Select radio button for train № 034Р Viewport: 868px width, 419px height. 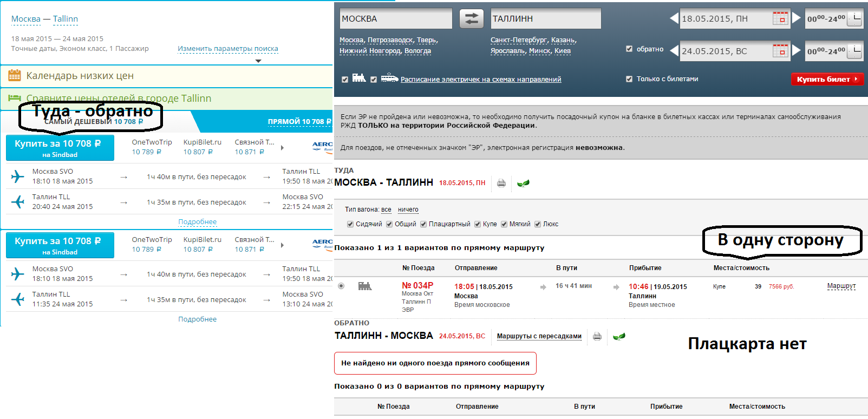(x=341, y=286)
